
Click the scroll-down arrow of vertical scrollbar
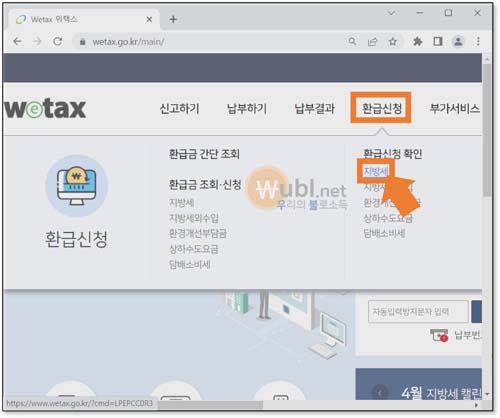coord(487,394)
